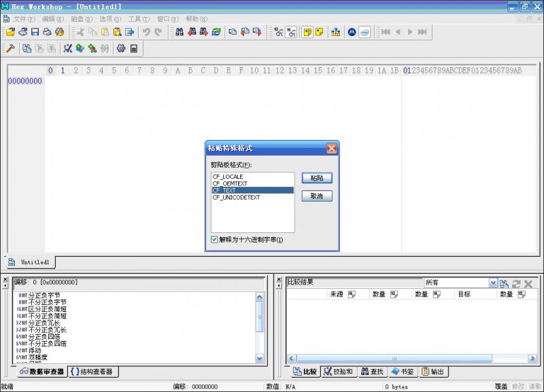Image resolution: width=544 pixels, height=392 pixels.
Task: Open the calculator icon
Action: pos(133,48)
